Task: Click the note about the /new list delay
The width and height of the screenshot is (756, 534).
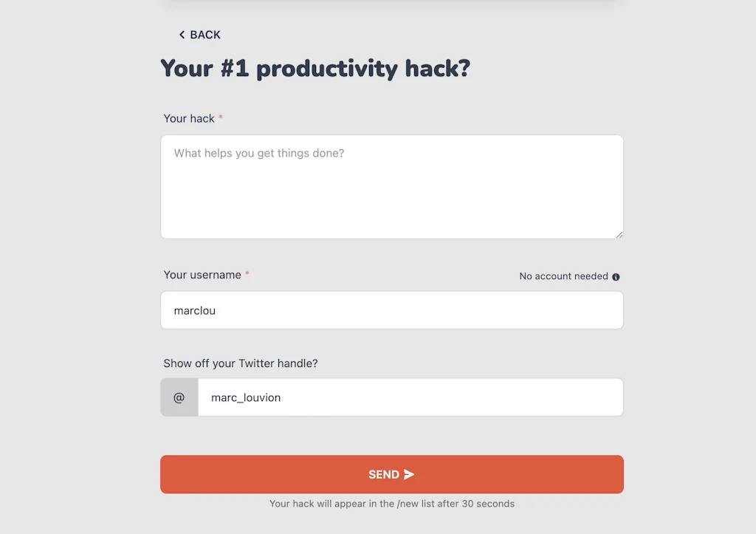Action: [x=391, y=503]
